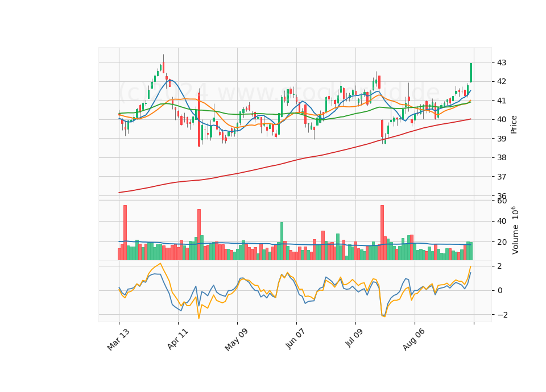This screenshot has height=392, width=546.
Task: Click the Jun 07 date label
Action: [x=296, y=339]
